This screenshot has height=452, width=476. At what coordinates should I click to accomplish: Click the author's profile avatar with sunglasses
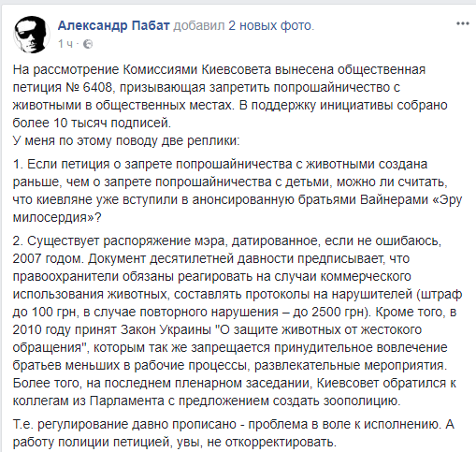click(x=31, y=35)
